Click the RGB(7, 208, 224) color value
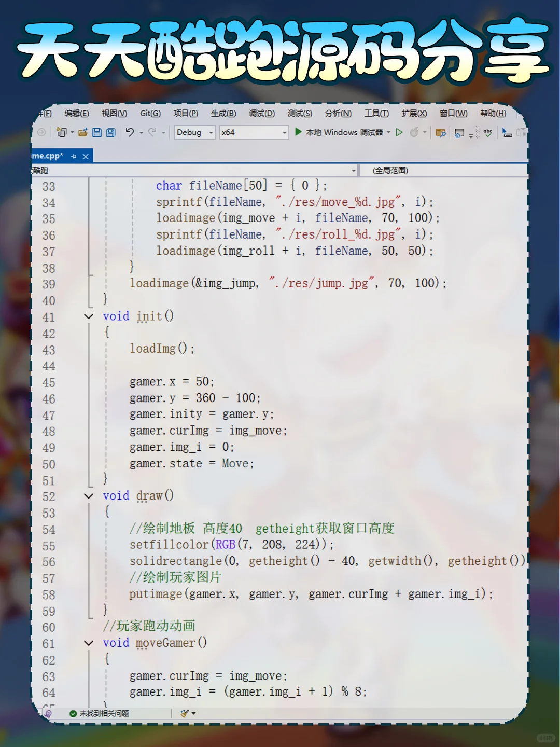 point(271,545)
